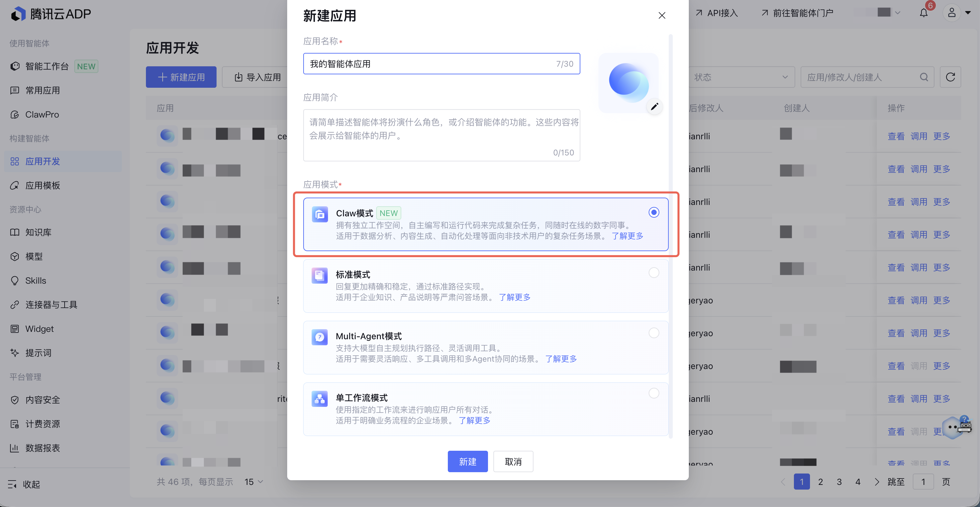Open ClawPro in the sidebar
980x507 pixels.
[x=42, y=115]
